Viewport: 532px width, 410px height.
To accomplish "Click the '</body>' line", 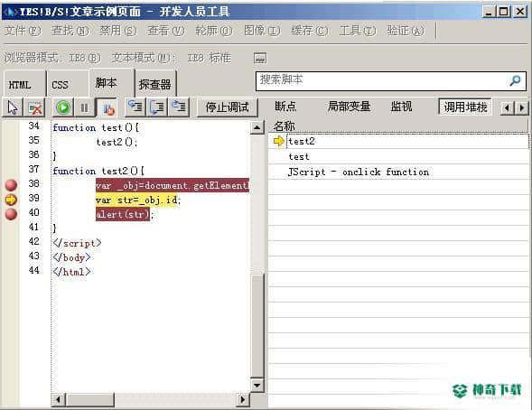I will click(71, 257).
